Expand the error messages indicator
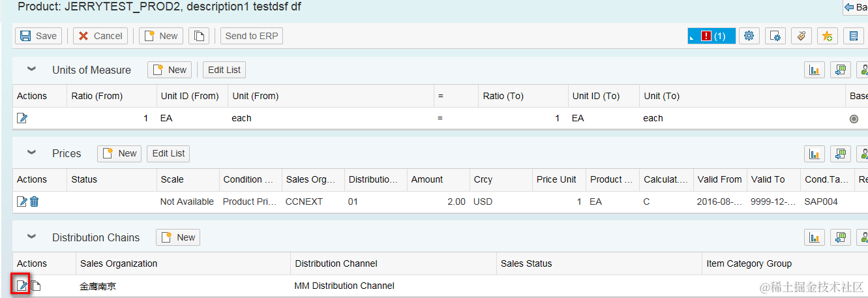 click(711, 36)
